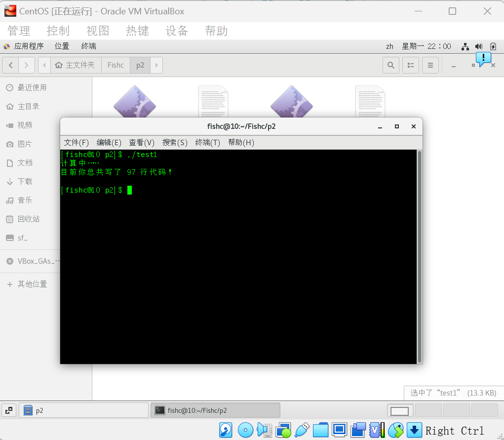This screenshot has height=440, width=504.
Task: Click the file manager search icon
Action: coord(391,65)
